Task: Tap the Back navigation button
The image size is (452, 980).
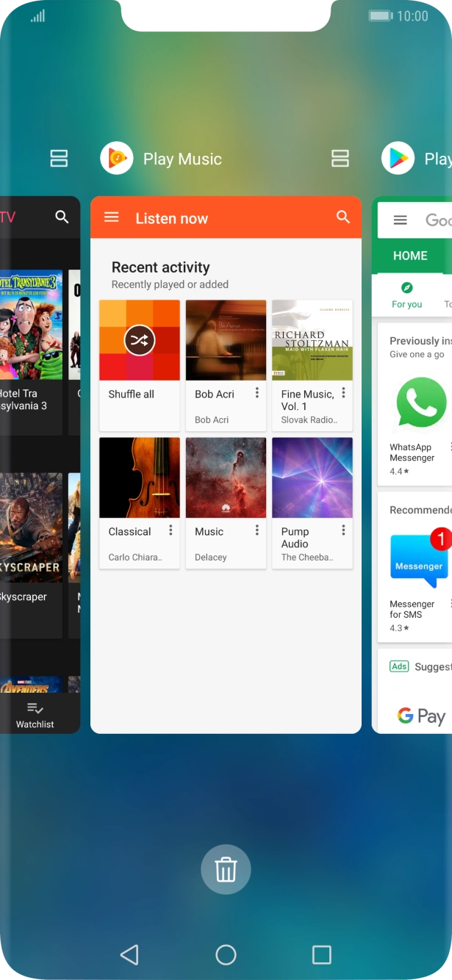Action: 129,954
